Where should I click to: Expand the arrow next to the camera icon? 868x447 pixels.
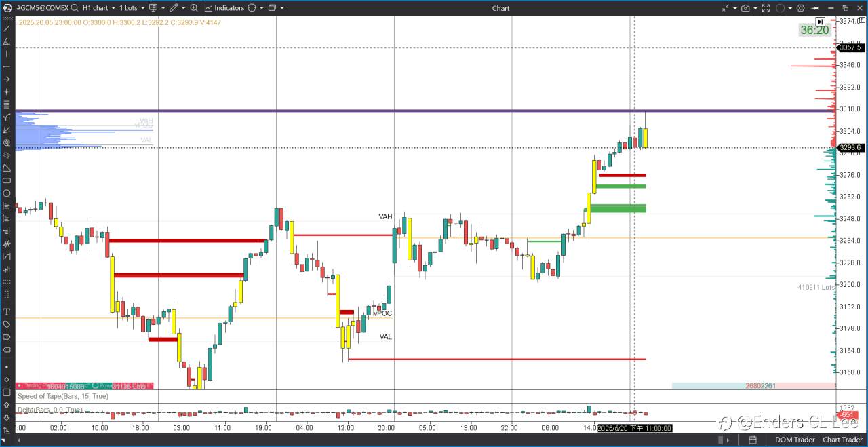tap(755, 8)
